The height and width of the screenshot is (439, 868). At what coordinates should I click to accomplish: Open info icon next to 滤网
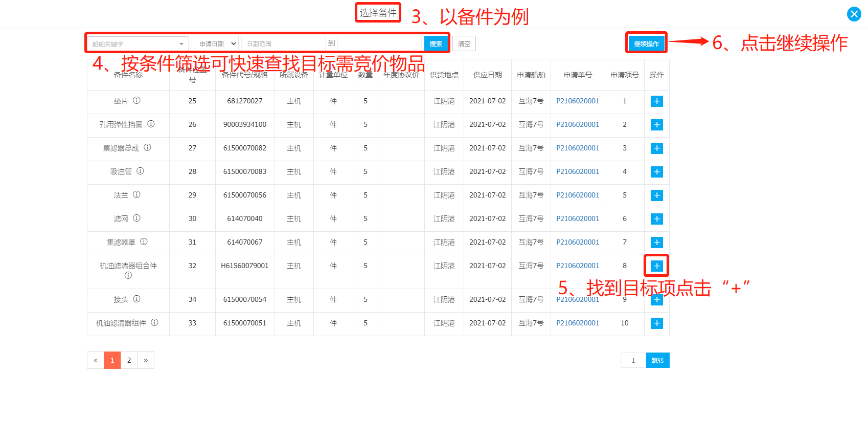click(x=136, y=218)
